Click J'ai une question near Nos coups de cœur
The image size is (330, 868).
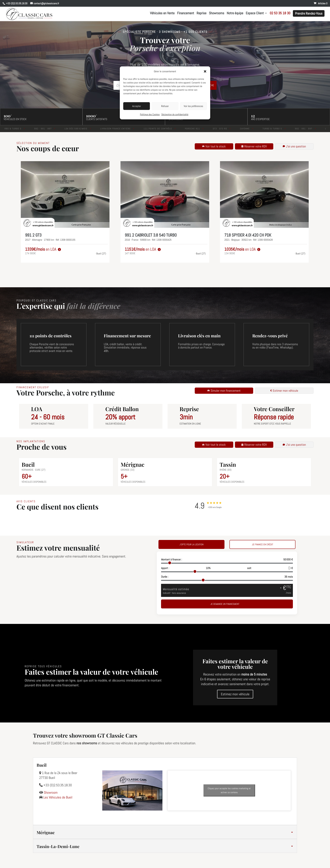click(294, 146)
